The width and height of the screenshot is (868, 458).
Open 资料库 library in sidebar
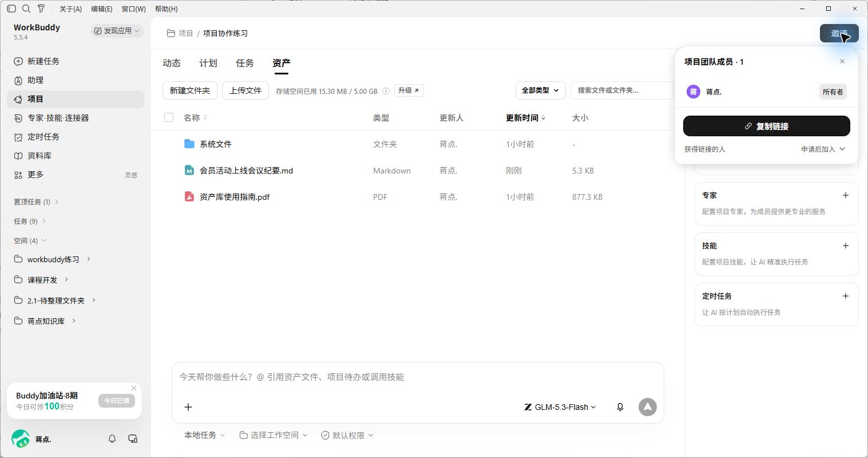point(76,156)
